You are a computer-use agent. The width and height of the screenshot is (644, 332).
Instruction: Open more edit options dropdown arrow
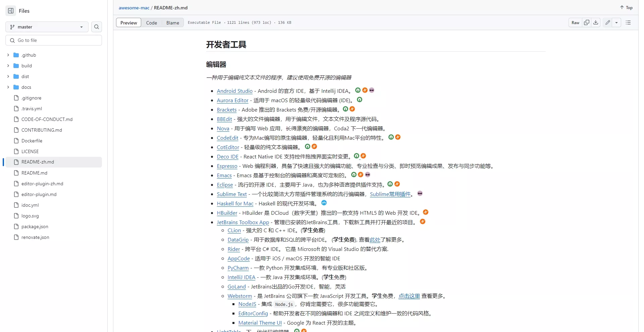(616, 22)
